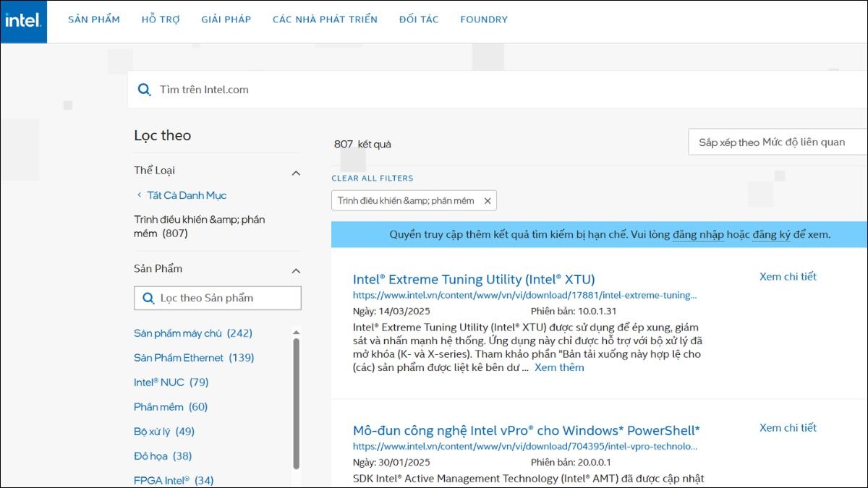Click the Intel logo
This screenshot has width=868, height=488.
(23, 21)
